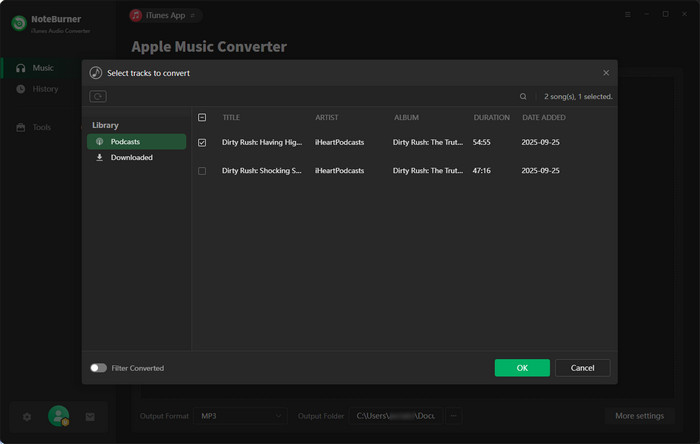Click the settings gear icon

(x=27, y=417)
